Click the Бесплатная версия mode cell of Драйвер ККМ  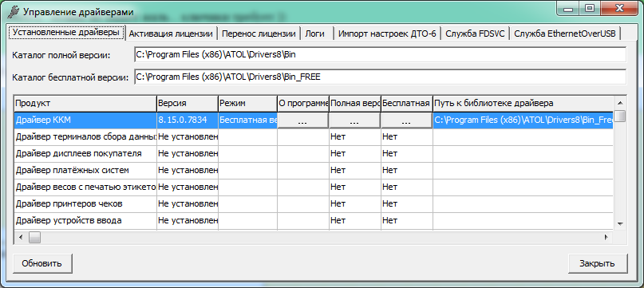point(247,120)
